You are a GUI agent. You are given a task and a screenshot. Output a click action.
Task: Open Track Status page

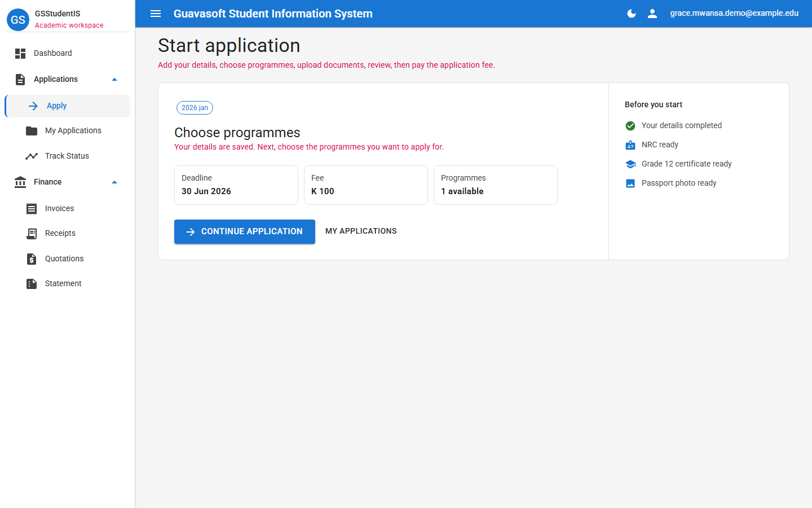[x=67, y=156]
